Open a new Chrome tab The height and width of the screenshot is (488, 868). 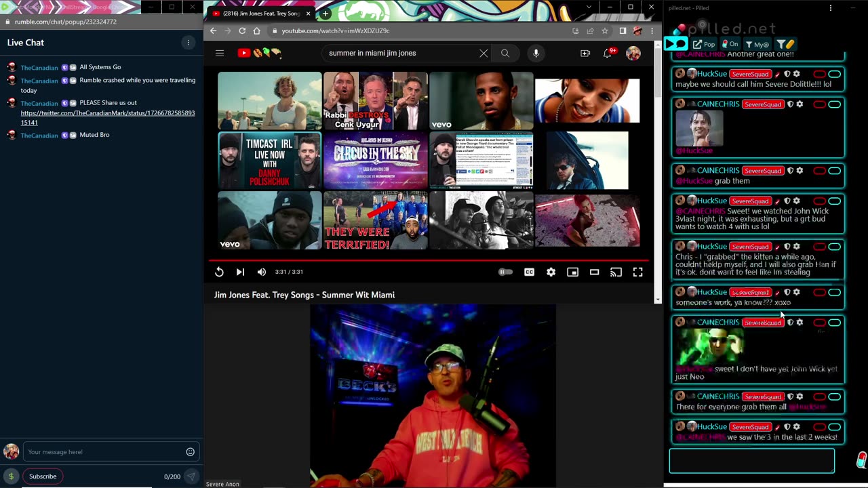click(x=325, y=14)
